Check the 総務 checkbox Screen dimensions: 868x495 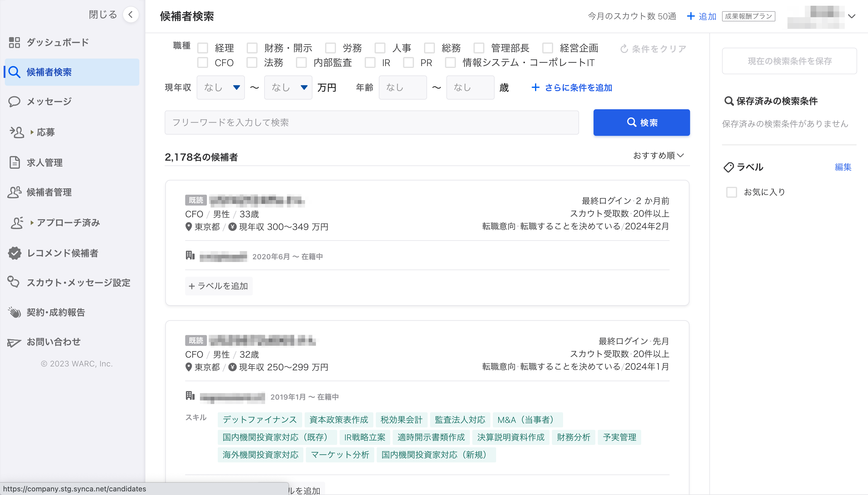click(x=429, y=48)
